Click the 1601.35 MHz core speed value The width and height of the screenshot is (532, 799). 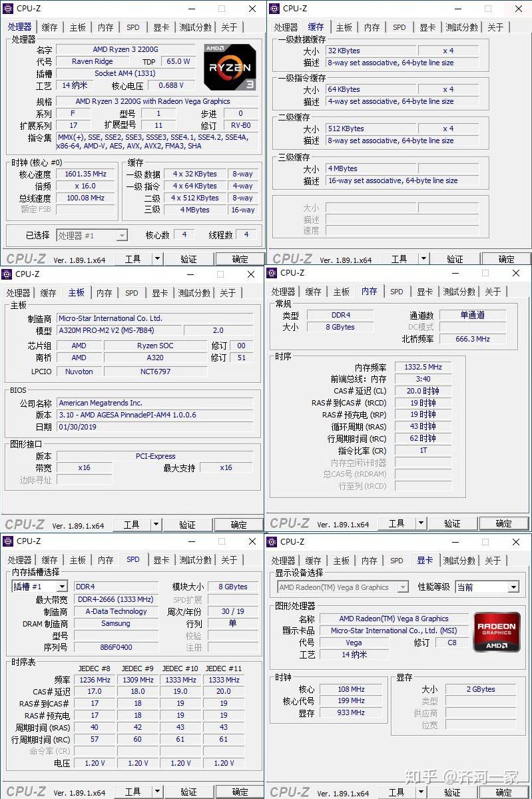(x=85, y=174)
